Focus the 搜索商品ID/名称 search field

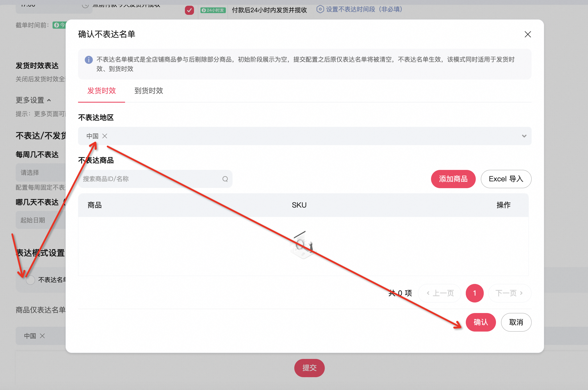(155, 179)
